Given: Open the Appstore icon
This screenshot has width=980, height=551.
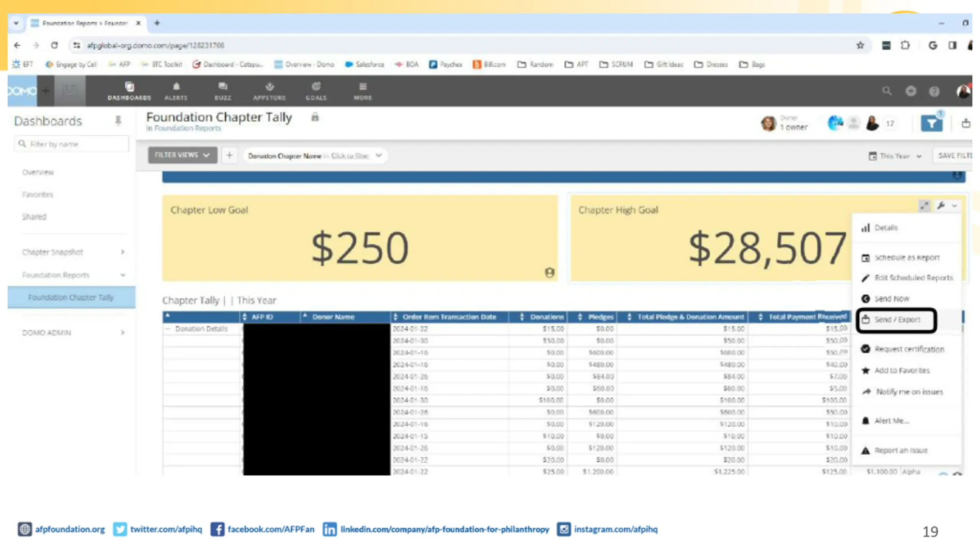Looking at the screenshot, I should click(269, 91).
